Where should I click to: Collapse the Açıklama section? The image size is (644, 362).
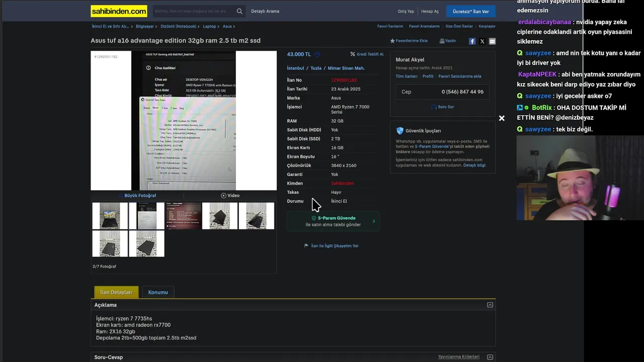point(490,305)
